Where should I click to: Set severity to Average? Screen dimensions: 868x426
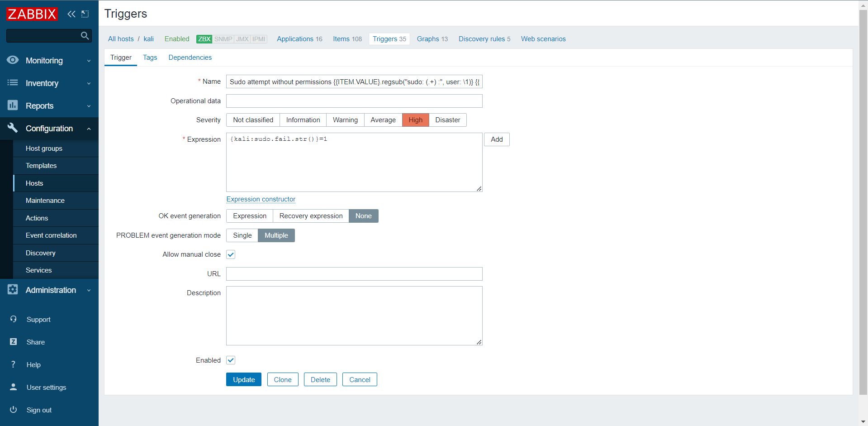383,120
